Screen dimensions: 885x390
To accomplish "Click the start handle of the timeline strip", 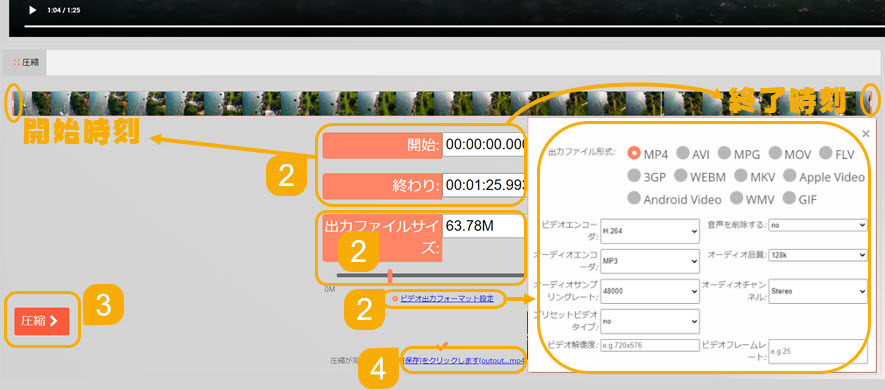I will [14, 103].
